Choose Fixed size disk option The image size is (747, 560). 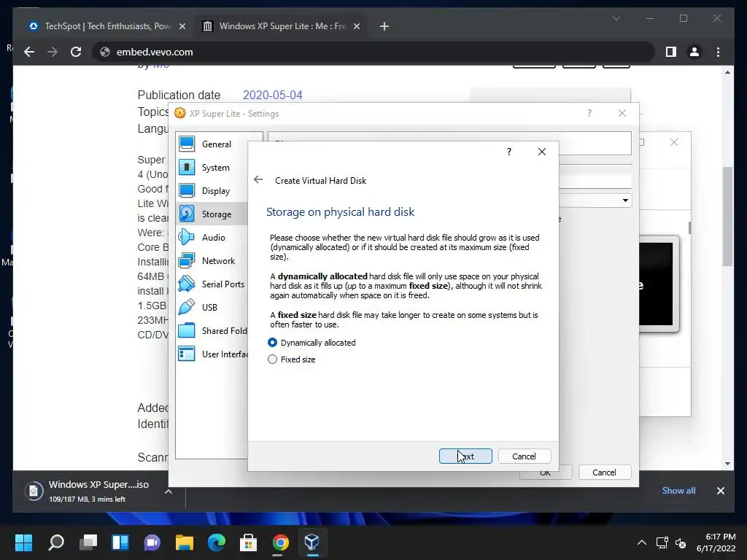tap(292, 359)
